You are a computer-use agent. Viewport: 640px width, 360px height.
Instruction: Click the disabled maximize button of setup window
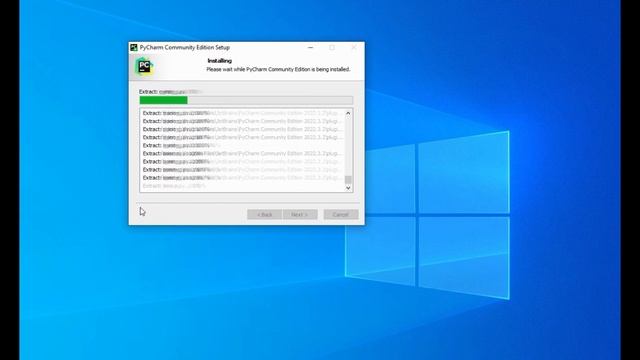[332, 48]
